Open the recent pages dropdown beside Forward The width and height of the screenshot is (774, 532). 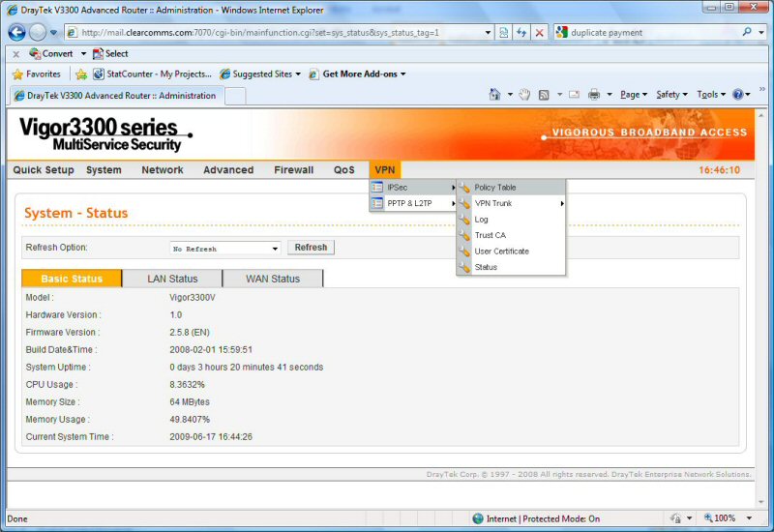click(x=54, y=33)
